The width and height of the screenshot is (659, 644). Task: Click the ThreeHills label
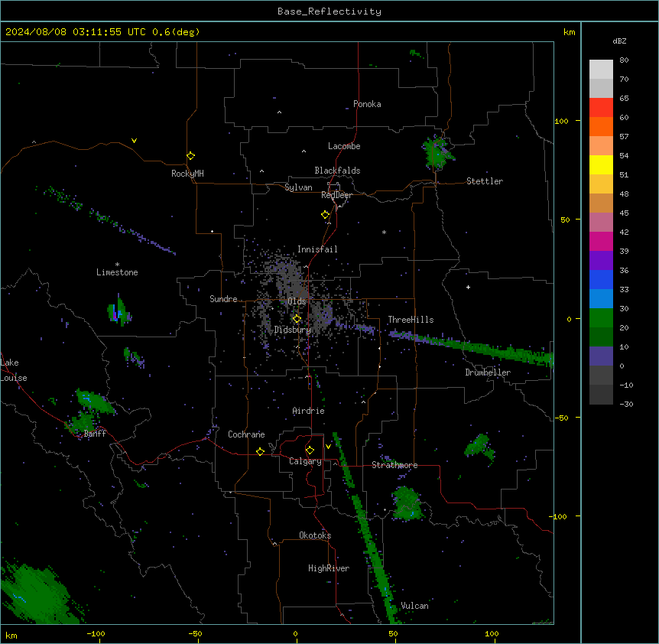tap(411, 320)
